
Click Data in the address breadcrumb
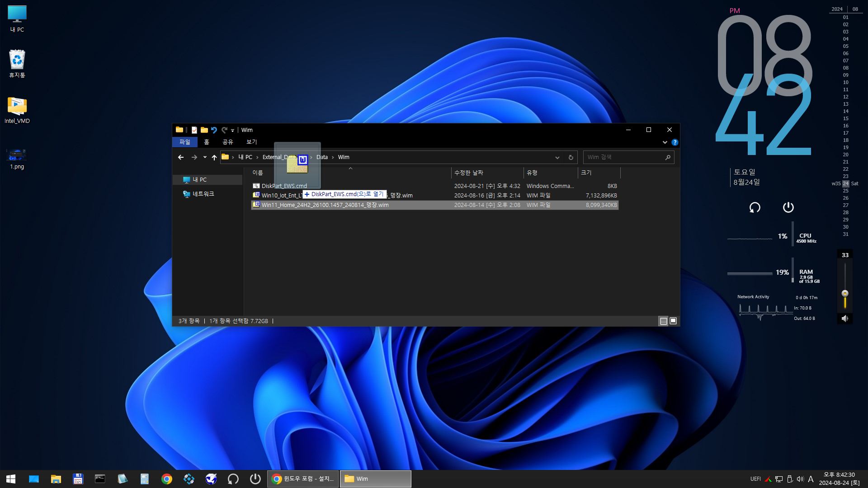pyautogui.click(x=322, y=157)
